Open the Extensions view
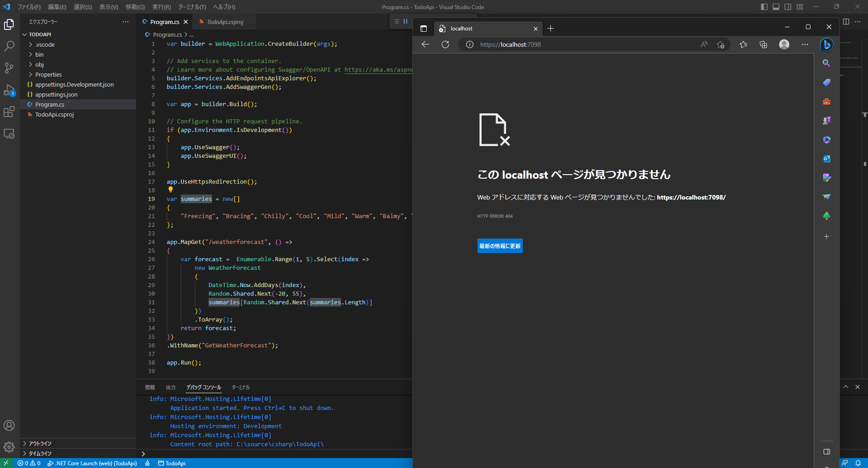This screenshot has width=868, height=468. (9, 112)
